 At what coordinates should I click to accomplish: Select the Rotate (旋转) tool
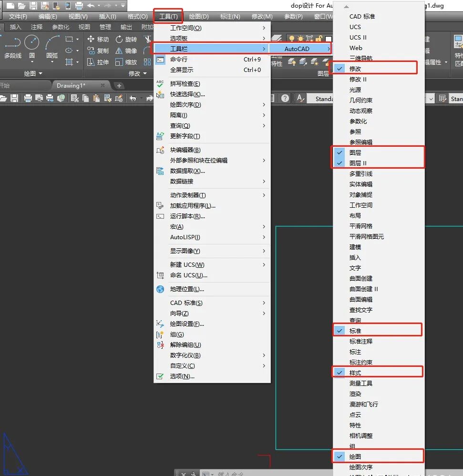coord(126,39)
